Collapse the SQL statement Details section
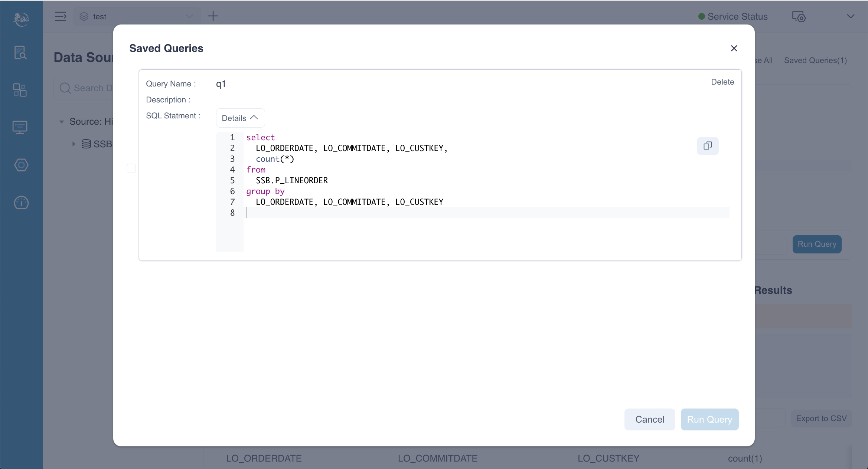Viewport: 868px width, 469px height. (239, 118)
